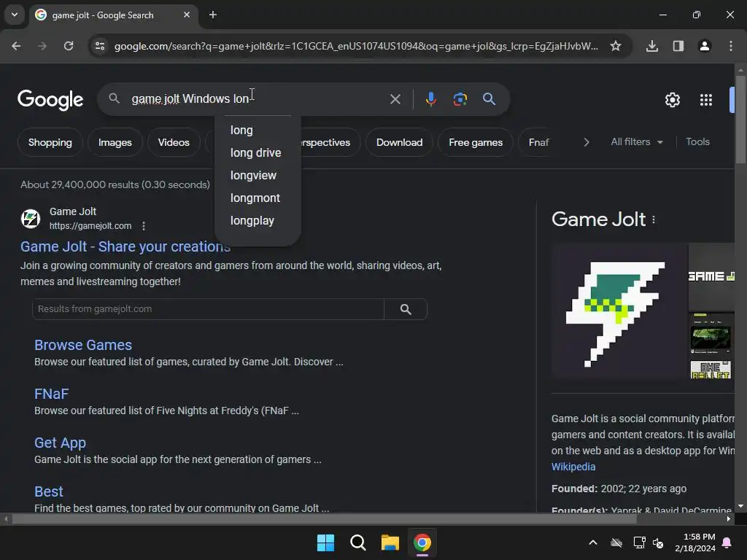Screen dimensions: 747x560
Task: Go back to previous page
Action: coord(16,46)
